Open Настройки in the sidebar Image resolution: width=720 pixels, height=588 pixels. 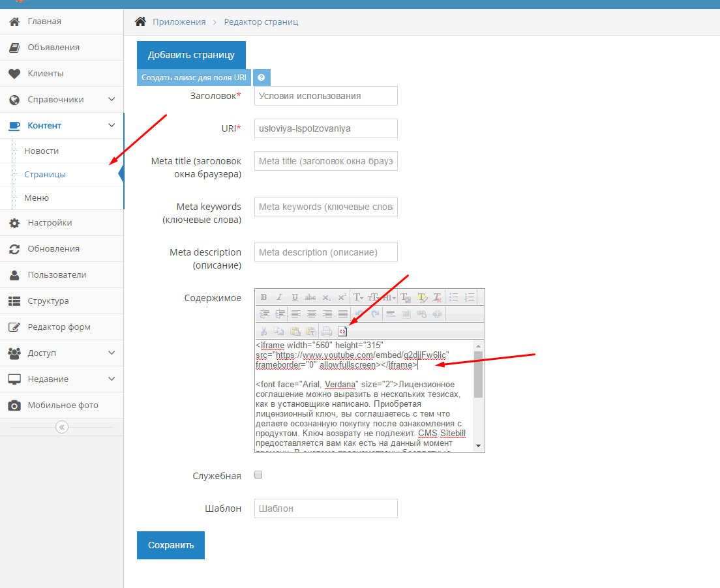coord(61,223)
